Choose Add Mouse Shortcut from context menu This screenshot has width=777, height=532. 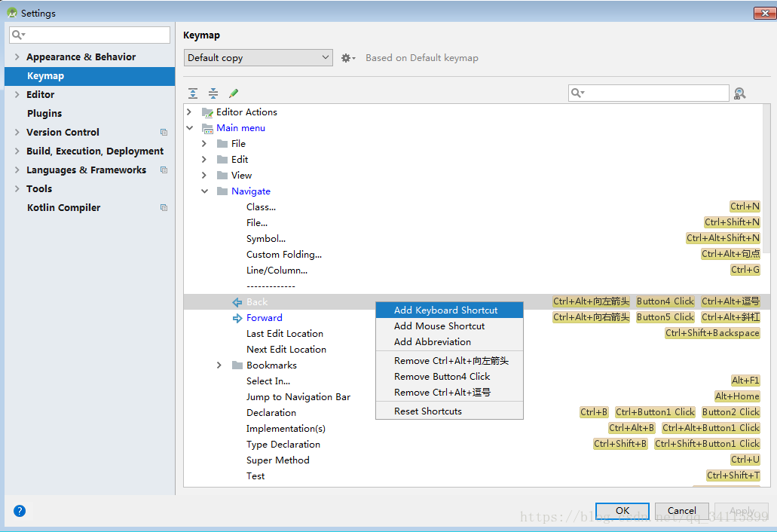[449, 326]
